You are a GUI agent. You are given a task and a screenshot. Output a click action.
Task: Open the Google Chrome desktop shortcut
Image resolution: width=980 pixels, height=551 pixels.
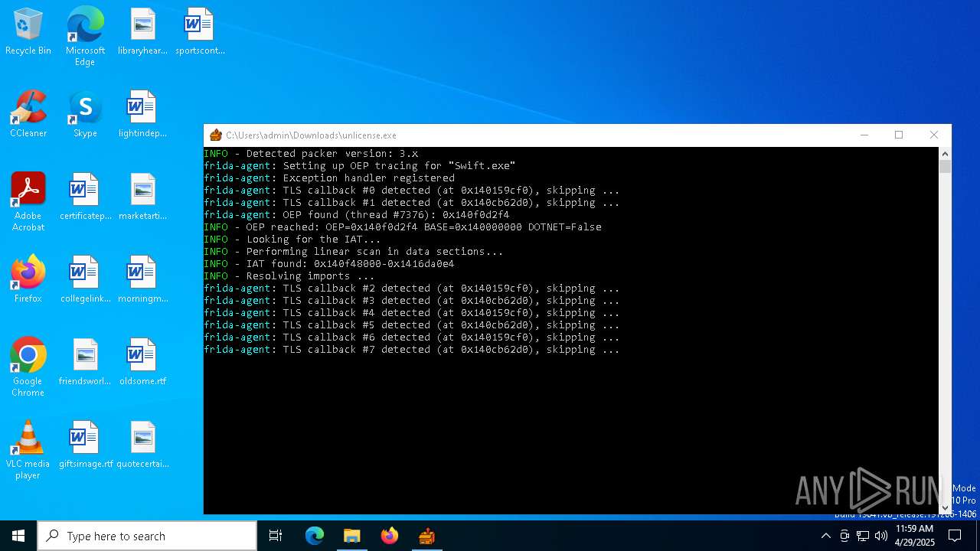(x=28, y=367)
